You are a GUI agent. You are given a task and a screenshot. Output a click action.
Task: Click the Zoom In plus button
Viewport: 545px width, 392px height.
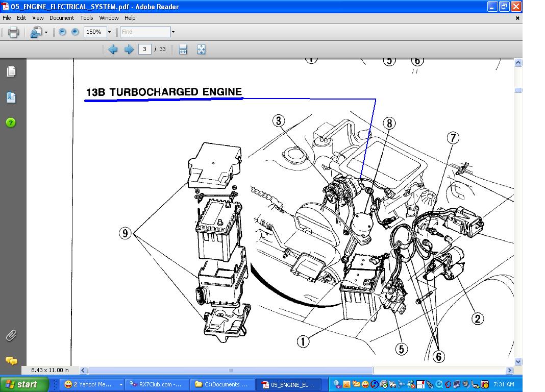tap(75, 32)
